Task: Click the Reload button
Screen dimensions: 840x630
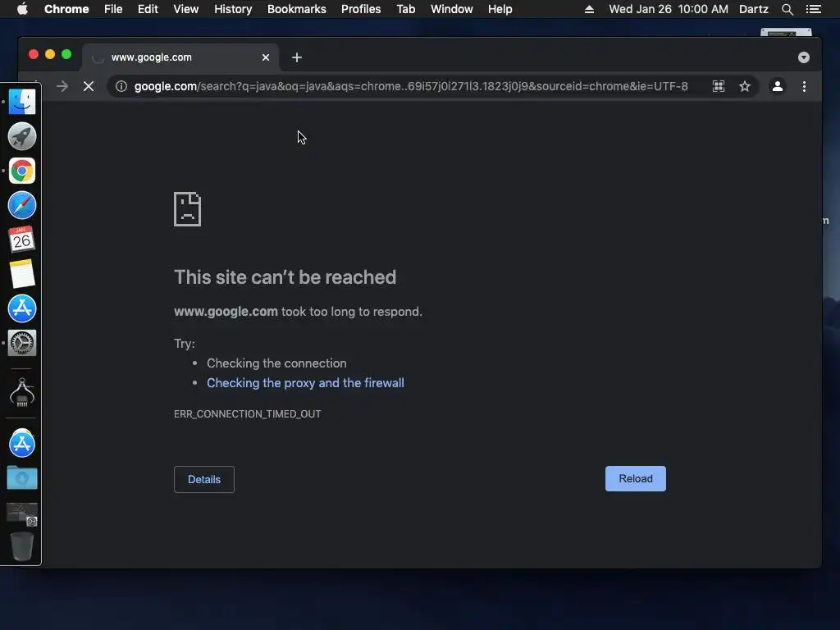Action: click(x=636, y=478)
